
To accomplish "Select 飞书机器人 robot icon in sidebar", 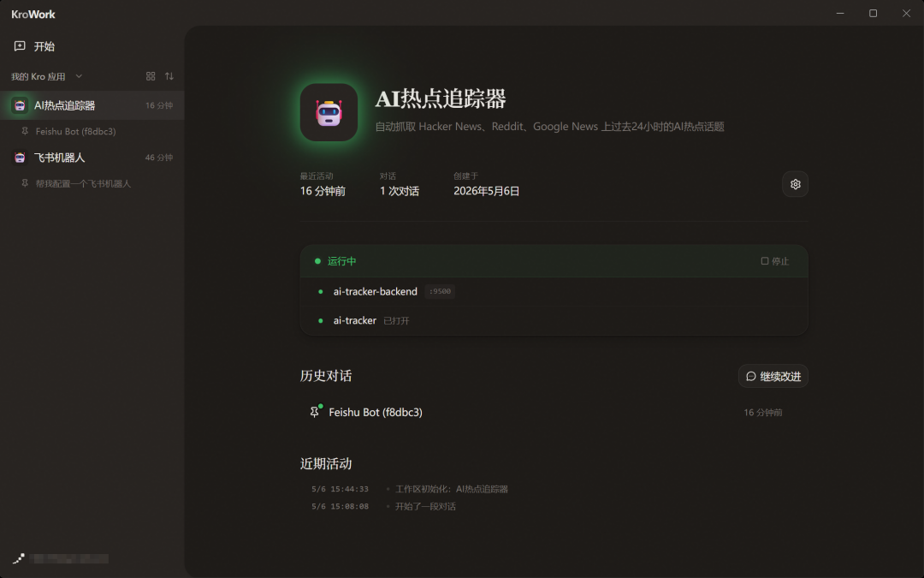I will 20,158.
